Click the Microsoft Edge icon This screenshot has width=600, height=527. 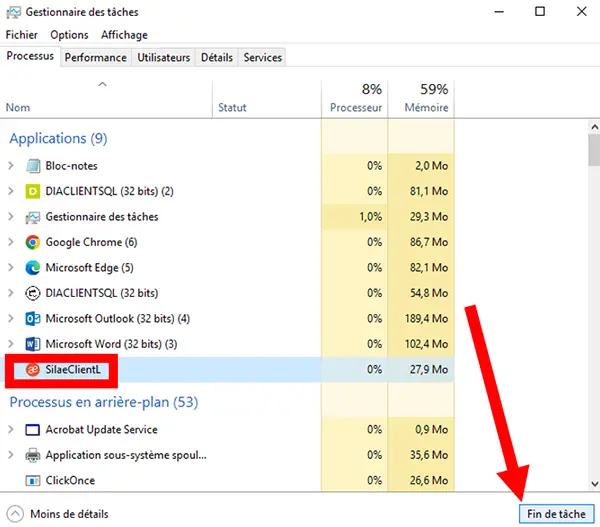point(33,268)
